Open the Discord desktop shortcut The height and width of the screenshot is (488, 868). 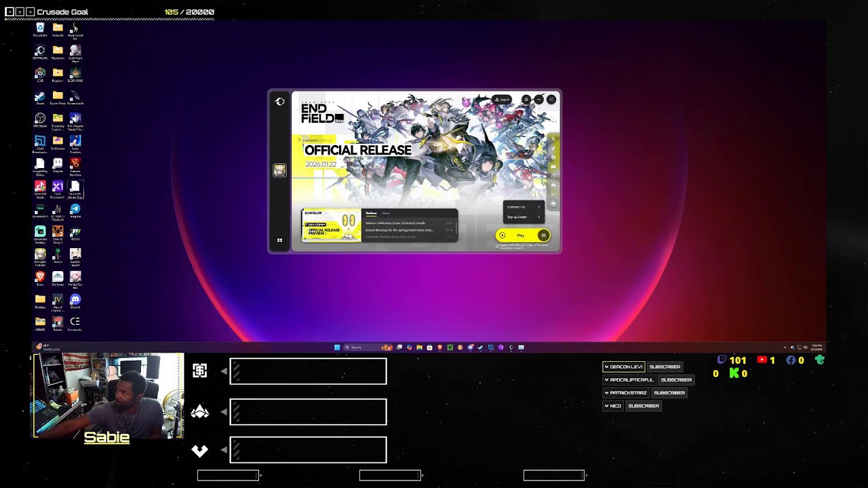75,302
